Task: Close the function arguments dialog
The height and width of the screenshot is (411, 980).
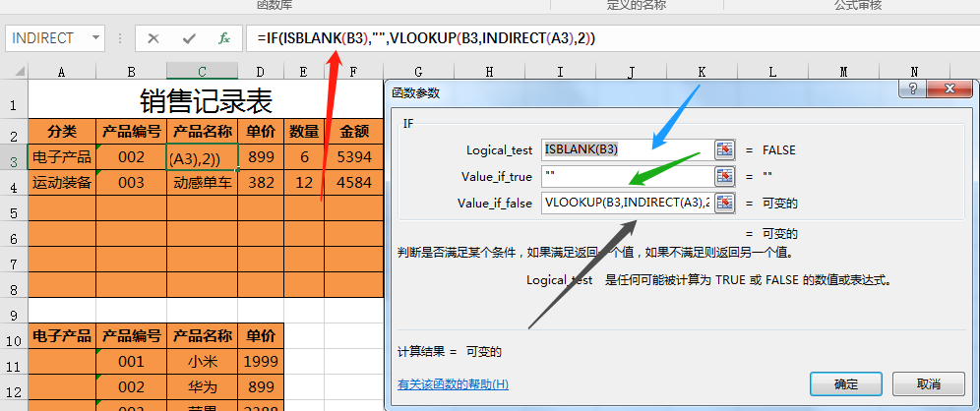Action: (x=949, y=88)
